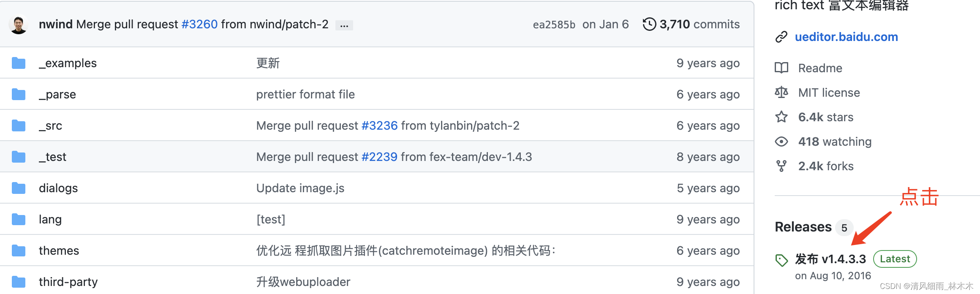Select the 发布 v1.4.3.3 release
The width and height of the screenshot is (980, 294).
pyautogui.click(x=830, y=259)
